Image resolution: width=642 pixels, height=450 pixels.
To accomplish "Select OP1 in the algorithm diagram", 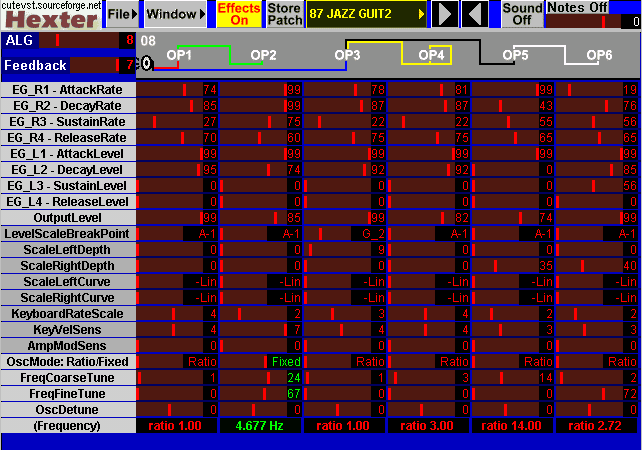I will (x=179, y=55).
